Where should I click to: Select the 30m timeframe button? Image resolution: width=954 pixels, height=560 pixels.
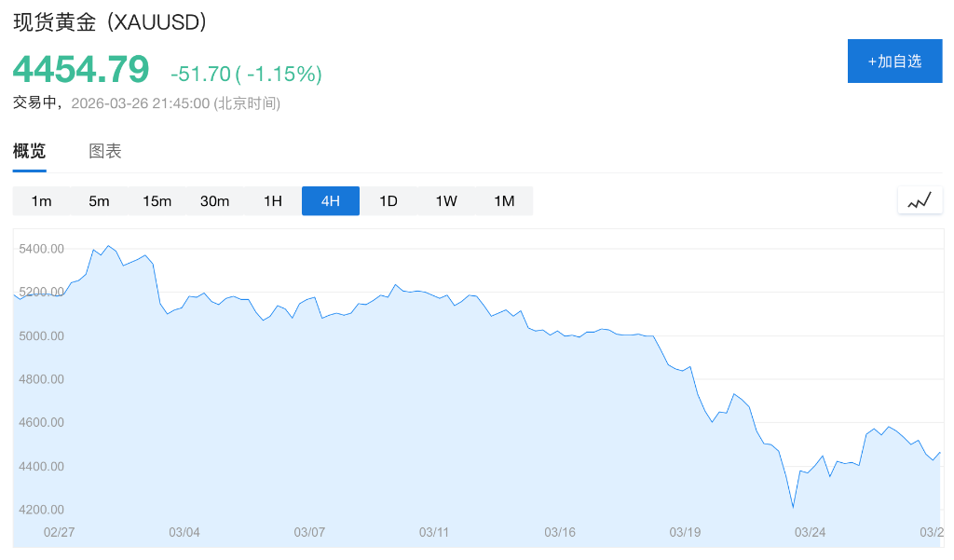pos(214,200)
